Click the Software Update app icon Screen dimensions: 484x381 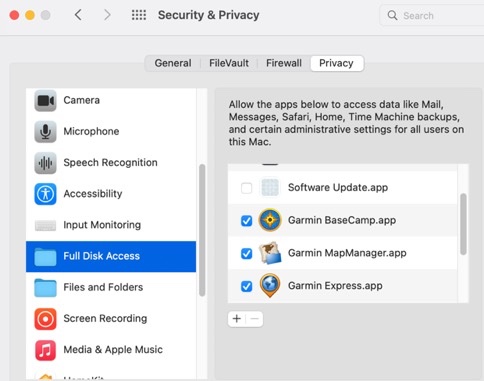(270, 187)
